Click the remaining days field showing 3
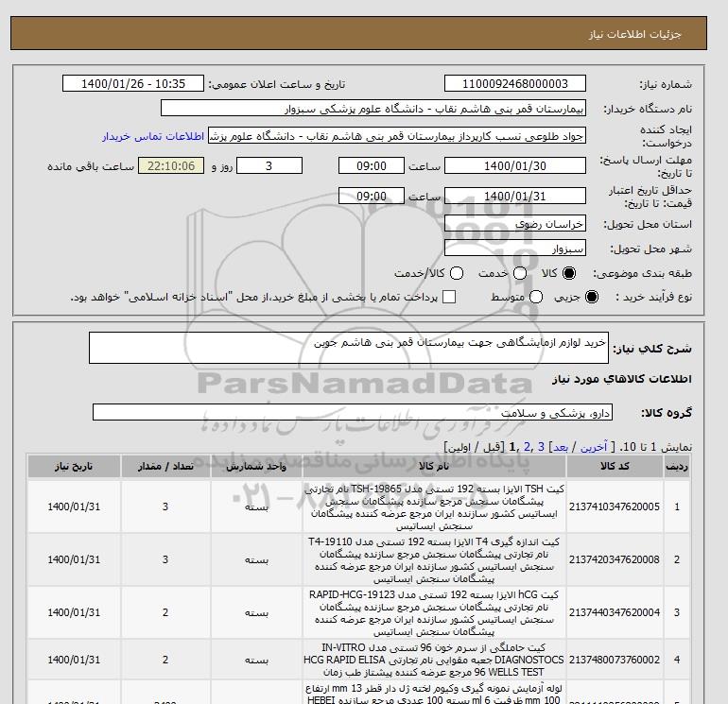The width and height of the screenshot is (728, 704). (269, 165)
